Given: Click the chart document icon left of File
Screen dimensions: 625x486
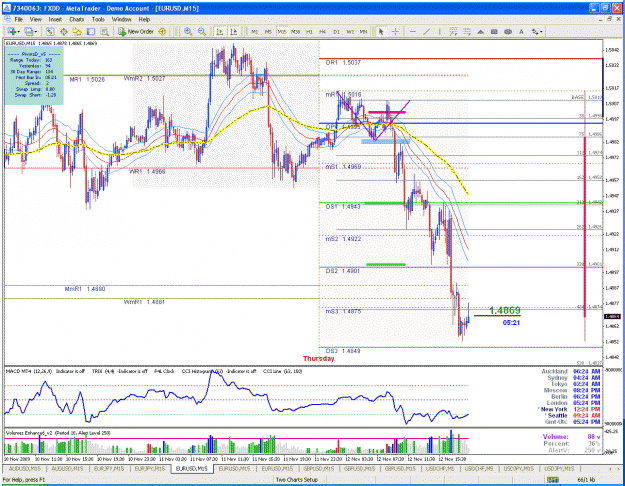Looking at the screenshot, I should (7, 19).
